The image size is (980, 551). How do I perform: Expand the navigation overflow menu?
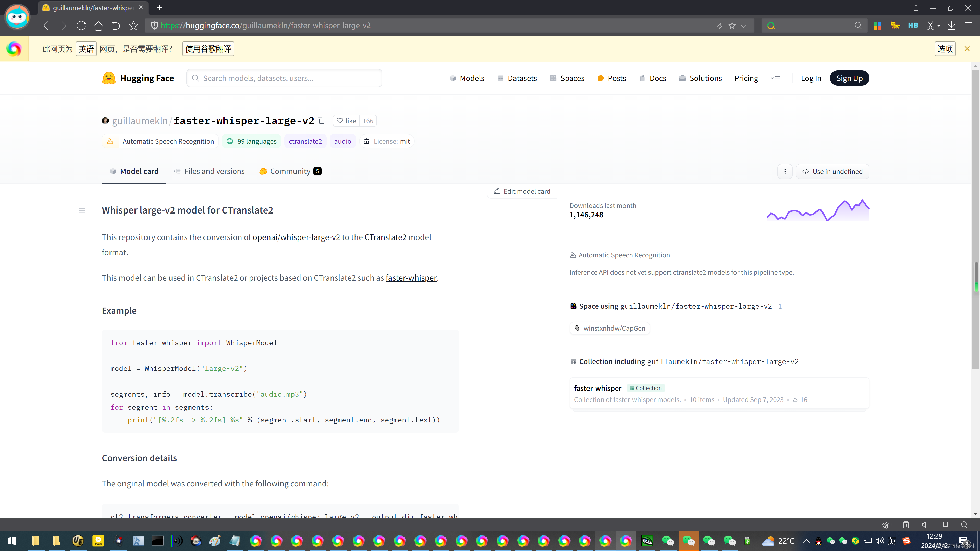775,78
